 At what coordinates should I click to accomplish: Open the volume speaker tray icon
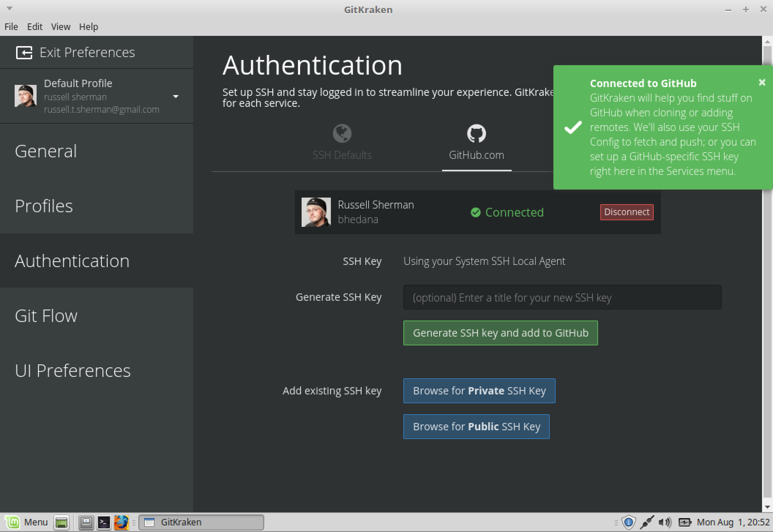point(665,522)
